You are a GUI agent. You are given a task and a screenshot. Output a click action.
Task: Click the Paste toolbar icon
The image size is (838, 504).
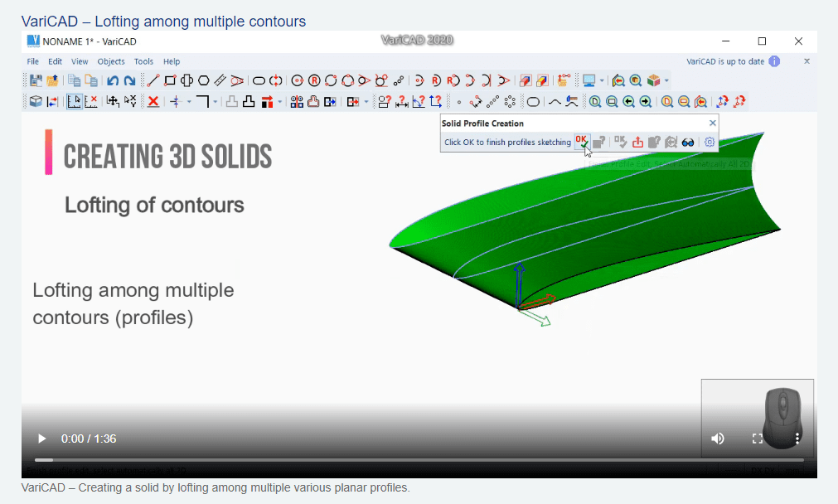tap(91, 80)
